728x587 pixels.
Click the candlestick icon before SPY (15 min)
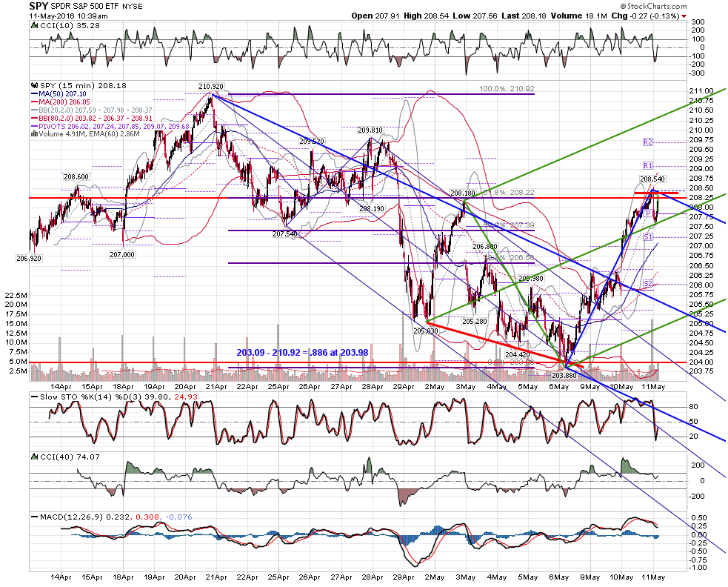point(34,85)
